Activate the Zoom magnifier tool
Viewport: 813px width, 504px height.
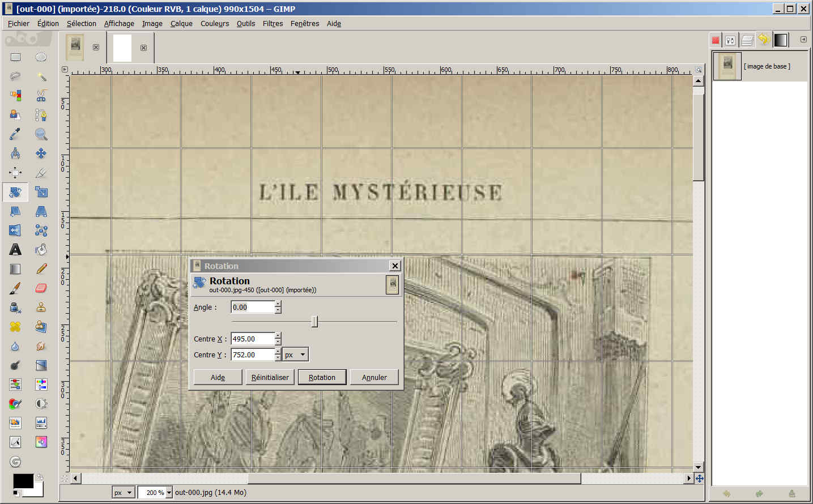click(41, 134)
